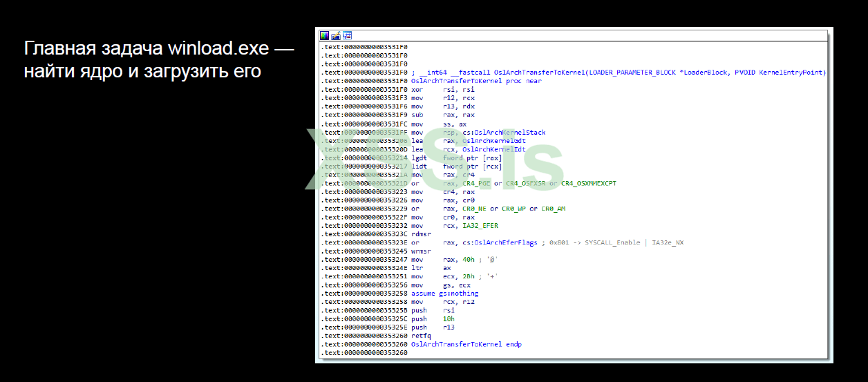
Task: Click the slide caption about winload.exe
Action: coord(159,60)
